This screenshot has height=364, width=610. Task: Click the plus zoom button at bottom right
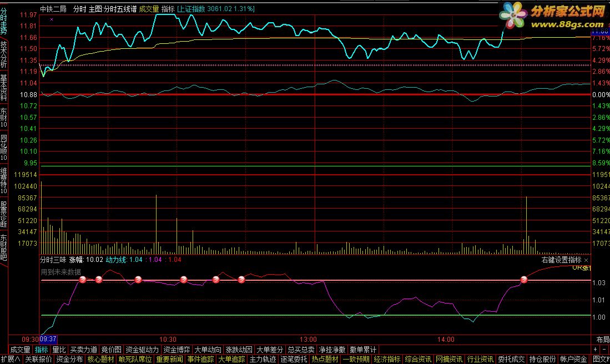595,349
